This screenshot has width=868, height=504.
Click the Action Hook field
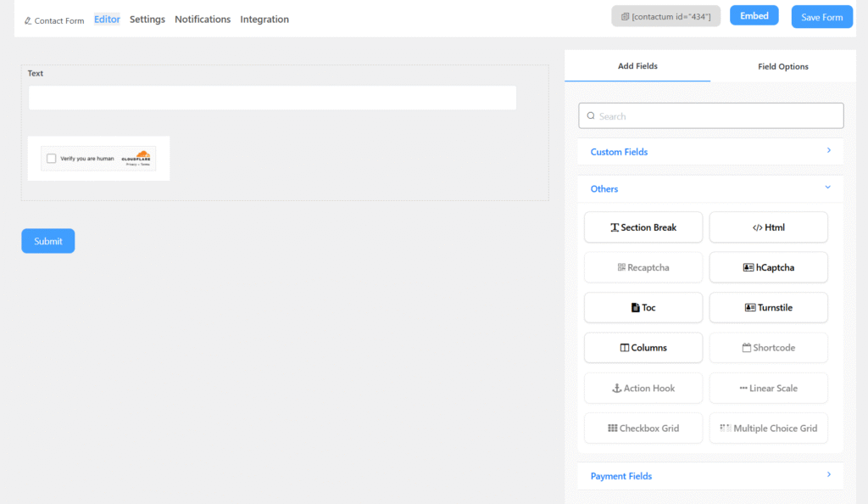click(x=643, y=388)
